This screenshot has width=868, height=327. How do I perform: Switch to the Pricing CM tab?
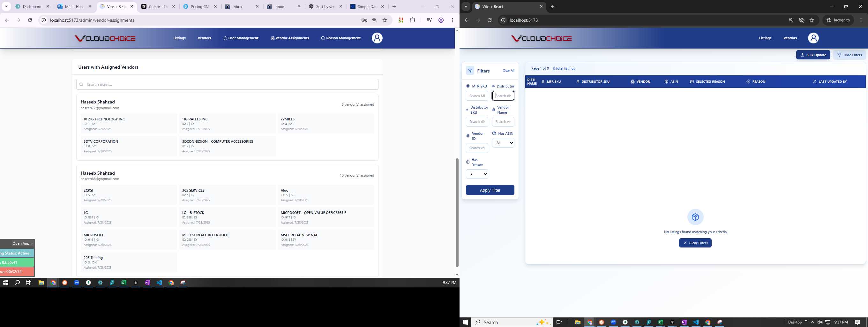point(200,6)
